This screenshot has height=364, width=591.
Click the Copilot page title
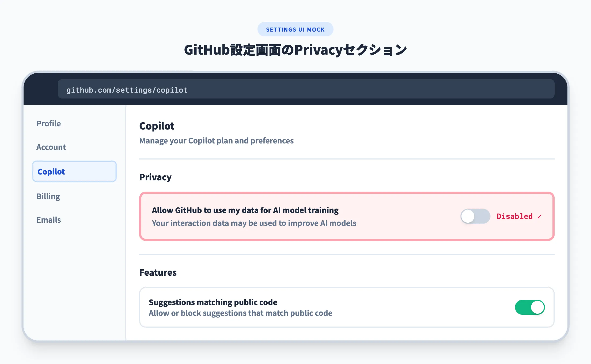[157, 126]
